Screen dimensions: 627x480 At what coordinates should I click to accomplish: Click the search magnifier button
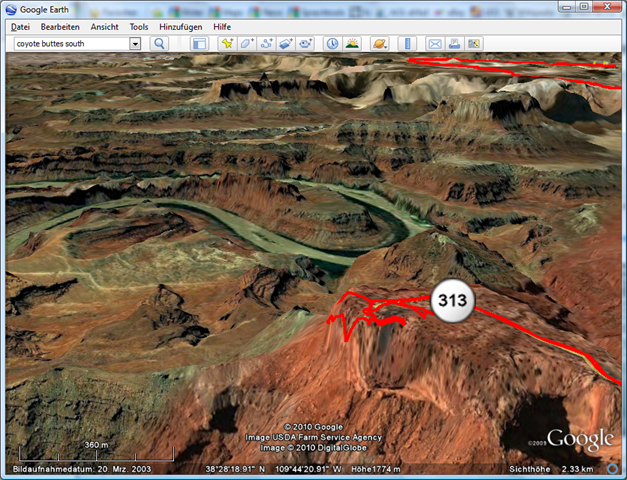159,44
